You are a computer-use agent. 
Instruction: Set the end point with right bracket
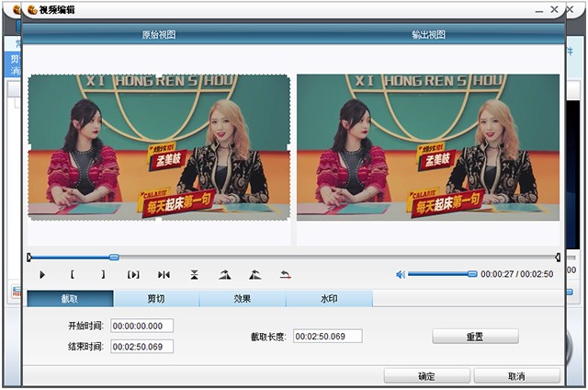(x=103, y=275)
